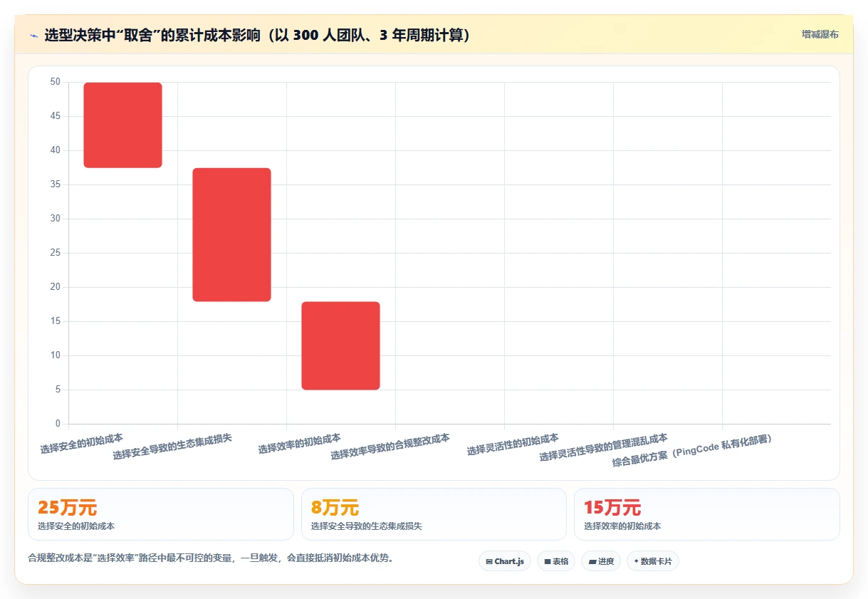The height and width of the screenshot is (599, 868).
Task: Select the 数据卡片 tag chip
Action: [x=653, y=561]
